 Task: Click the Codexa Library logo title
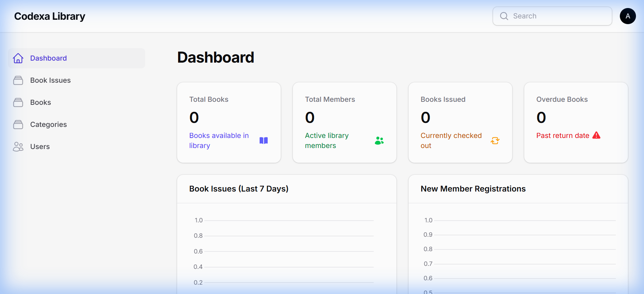click(x=50, y=16)
